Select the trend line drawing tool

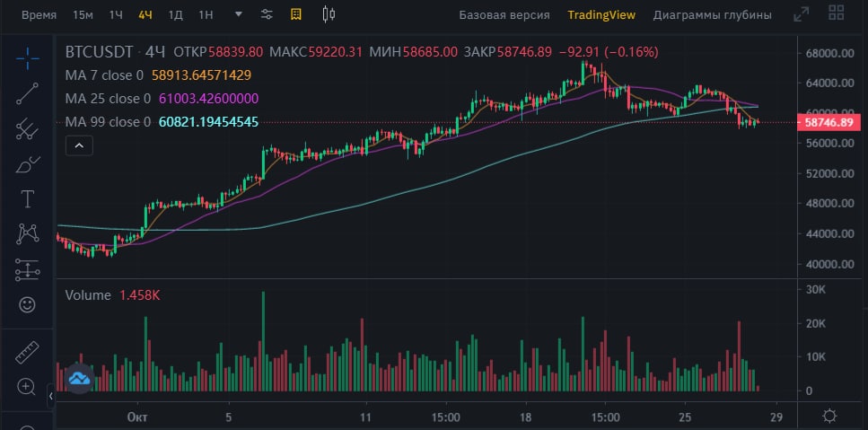coord(27,93)
